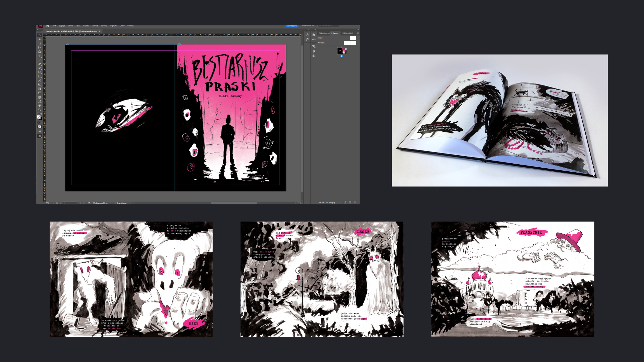Image resolution: width=644 pixels, height=362 pixels.
Task: Select the Gradient Feather tool
Action: (x=40, y=93)
